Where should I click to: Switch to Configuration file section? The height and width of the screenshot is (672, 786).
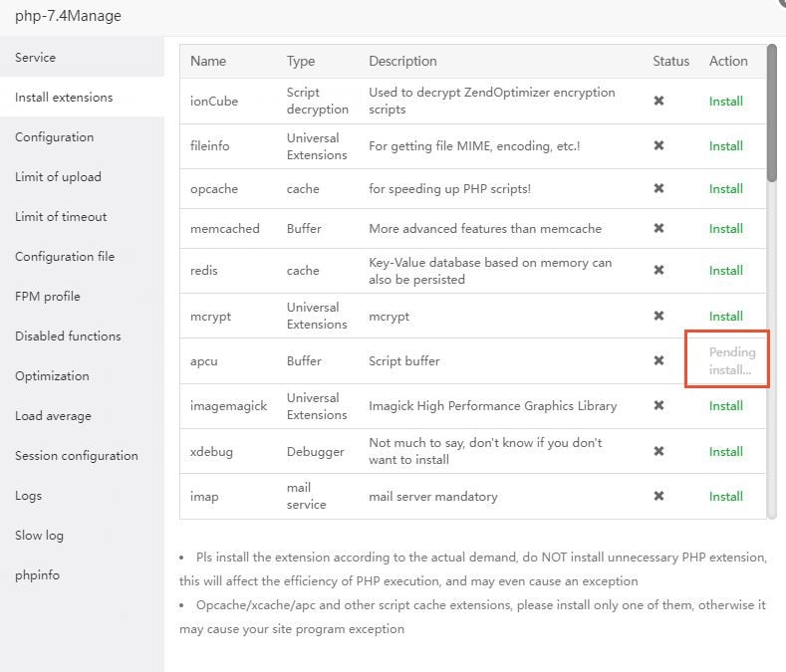[x=65, y=257]
